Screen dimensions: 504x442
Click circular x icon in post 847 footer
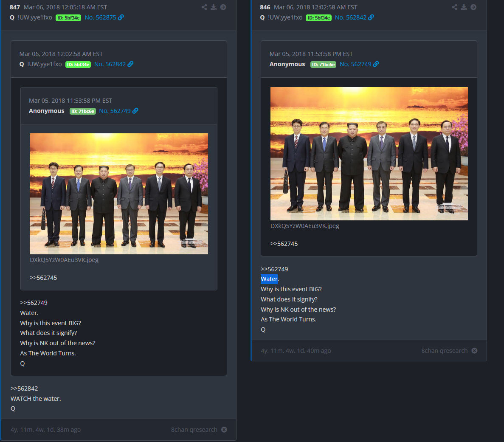coord(224,429)
